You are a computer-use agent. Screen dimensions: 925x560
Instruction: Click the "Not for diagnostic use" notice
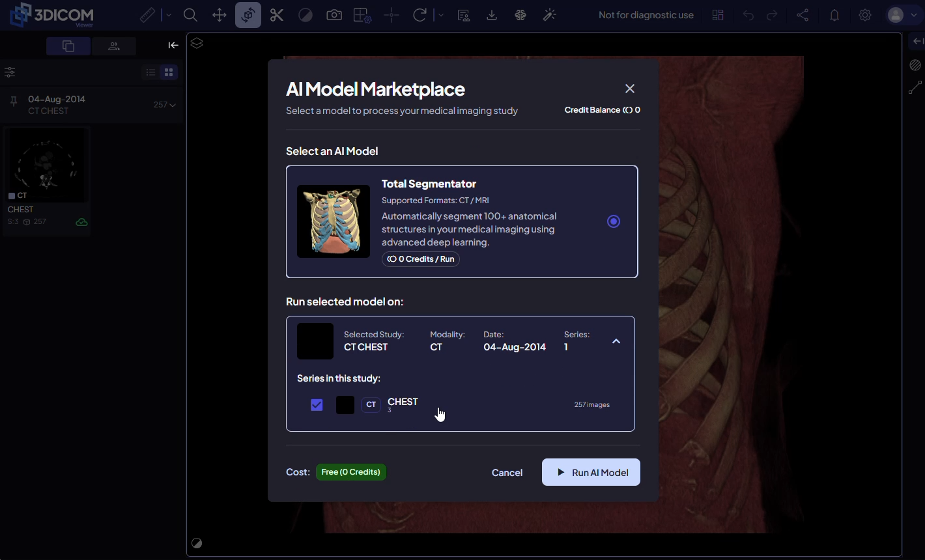point(646,15)
